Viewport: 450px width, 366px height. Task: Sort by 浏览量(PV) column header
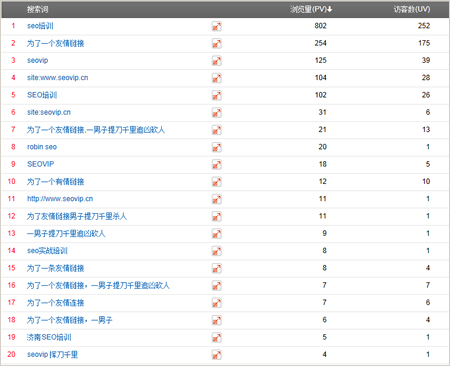click(311, 9)
